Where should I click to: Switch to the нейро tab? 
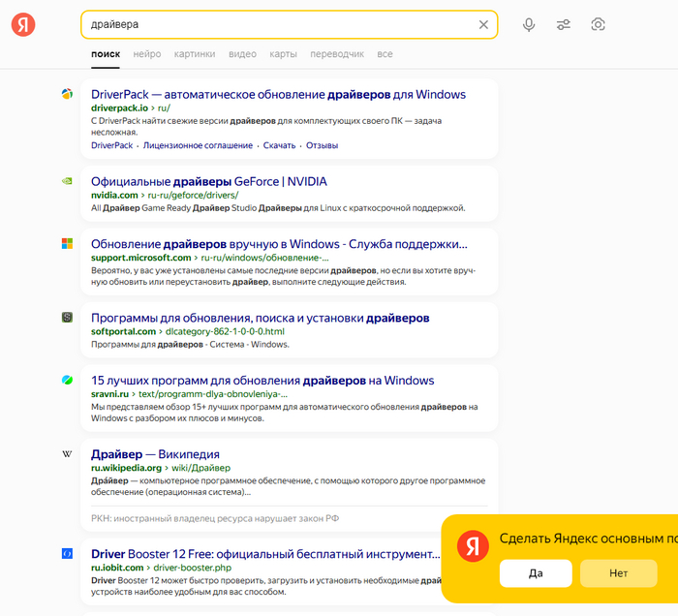[x=147, y=54]
